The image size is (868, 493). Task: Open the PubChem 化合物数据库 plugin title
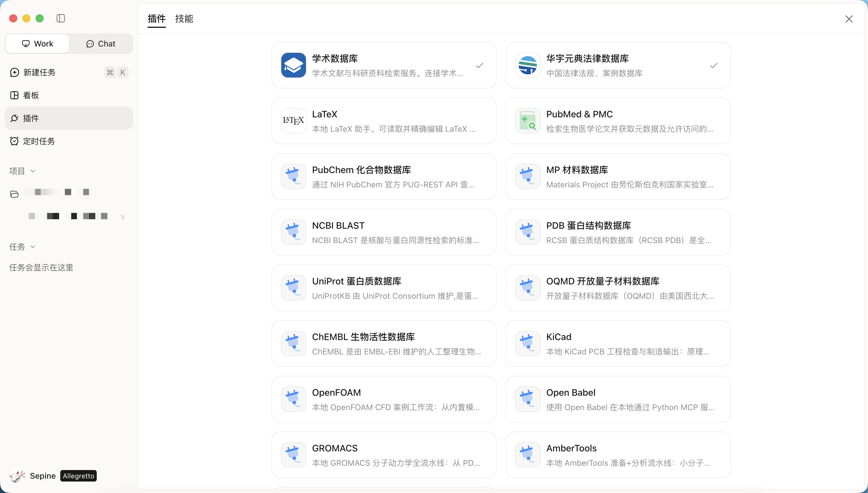coord(361,170)
